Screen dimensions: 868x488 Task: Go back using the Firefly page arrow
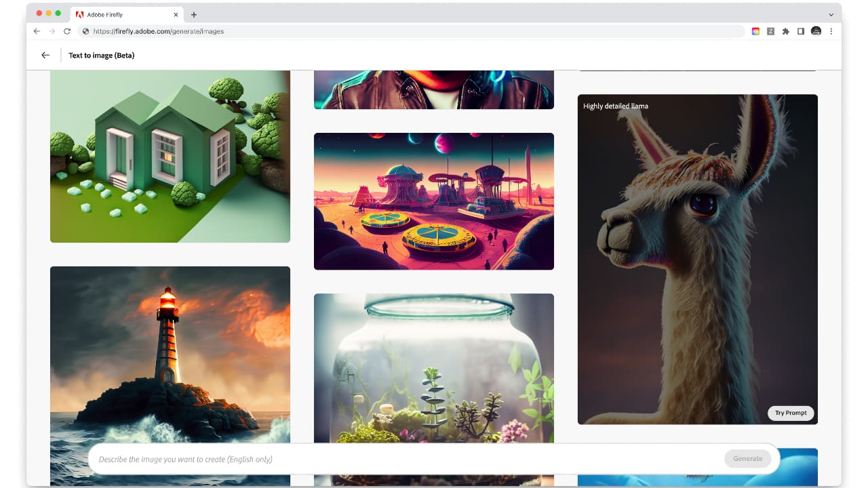click(x=45, y=56)
